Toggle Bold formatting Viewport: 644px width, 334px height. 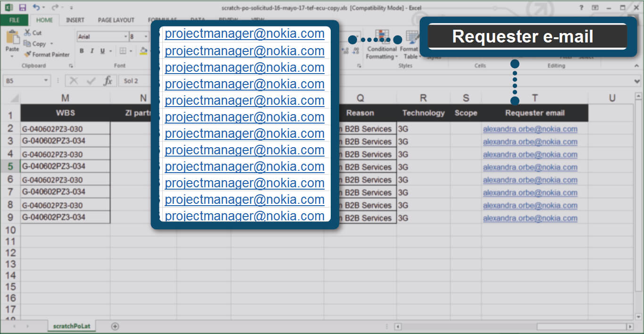tap(82, 51)
